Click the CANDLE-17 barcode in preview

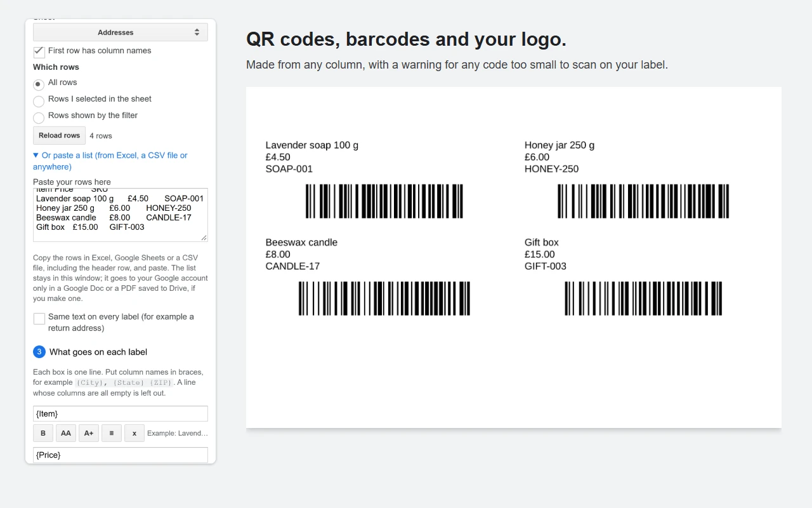pos(384,298)
